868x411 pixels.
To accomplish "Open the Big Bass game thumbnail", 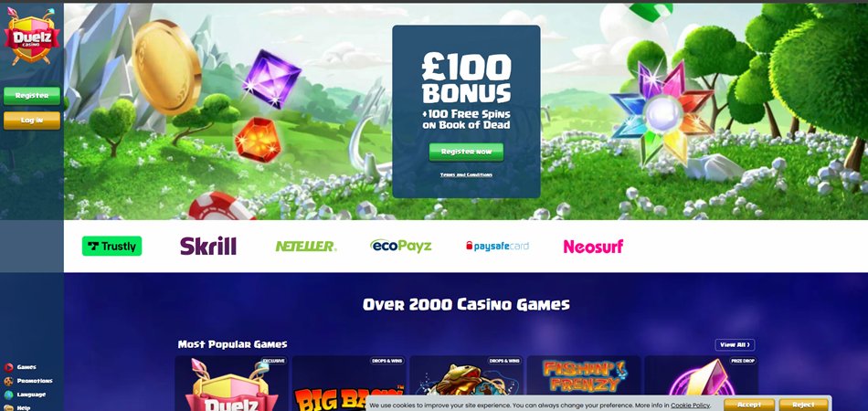I will tap(349, 384).
